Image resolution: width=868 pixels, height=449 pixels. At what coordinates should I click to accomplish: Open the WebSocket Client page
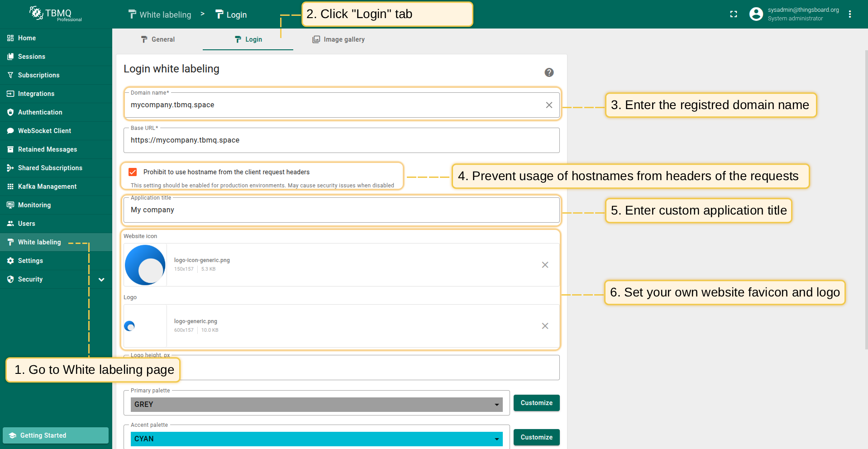coord(44,131)
